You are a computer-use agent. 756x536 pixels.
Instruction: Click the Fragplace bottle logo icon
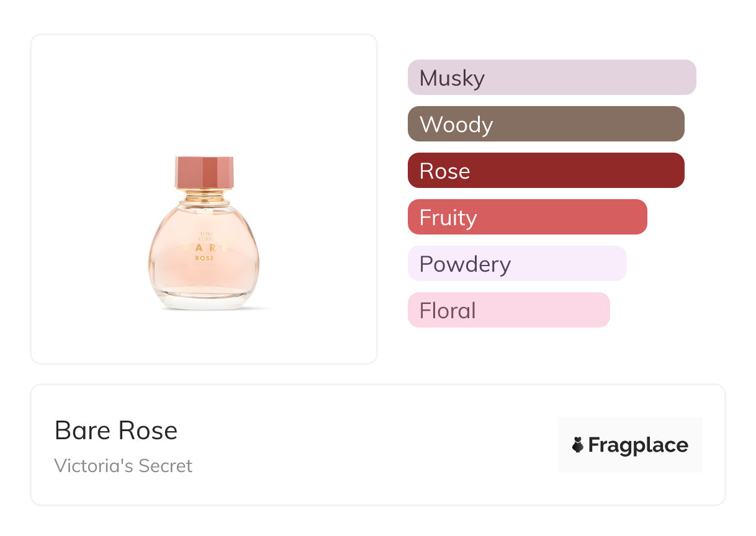578,445
